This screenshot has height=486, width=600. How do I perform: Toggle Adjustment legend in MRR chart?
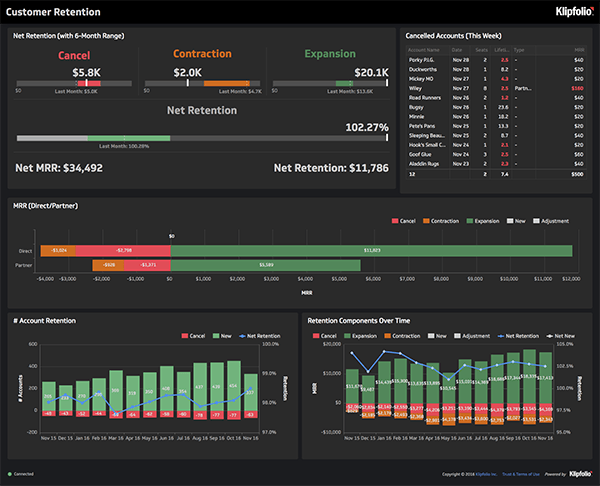(x=551, y=221)
